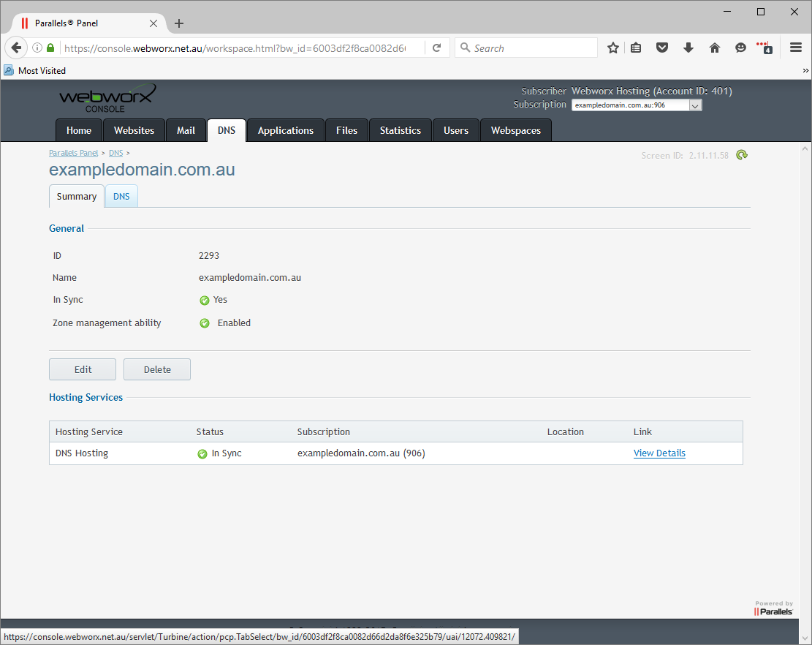Click the browser back arrow button
The height and width of the screenshot is (645, 812).
click(x=16, y=48)
